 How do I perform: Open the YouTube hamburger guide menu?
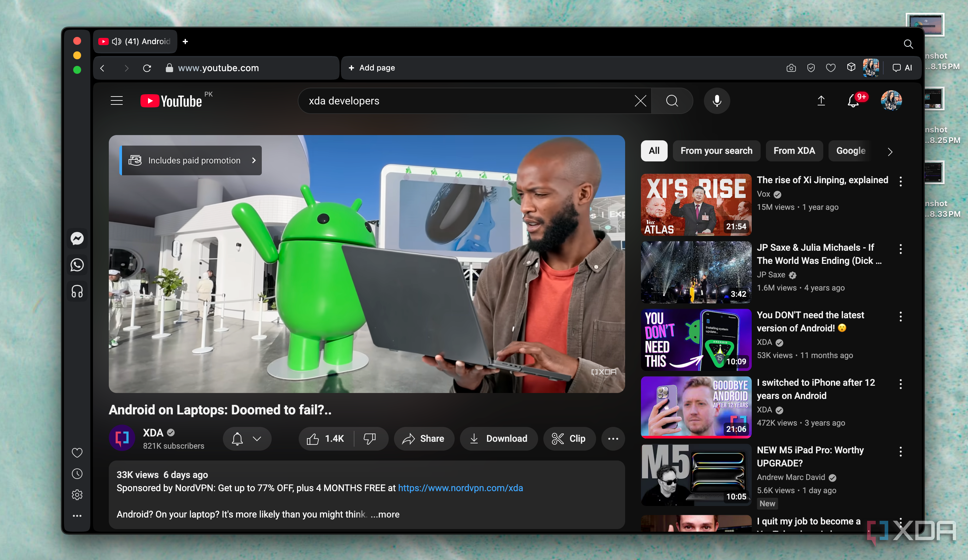[x=116, y=101]
